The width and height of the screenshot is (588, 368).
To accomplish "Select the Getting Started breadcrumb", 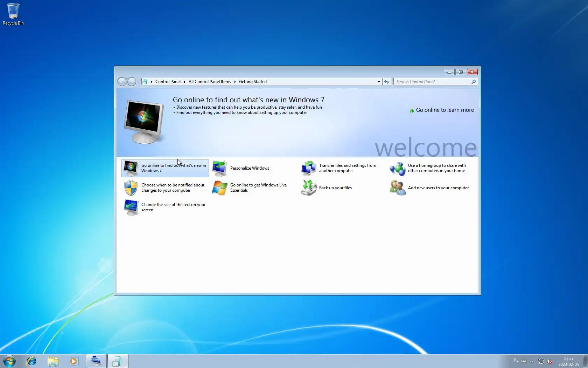I will coord(253,82).
